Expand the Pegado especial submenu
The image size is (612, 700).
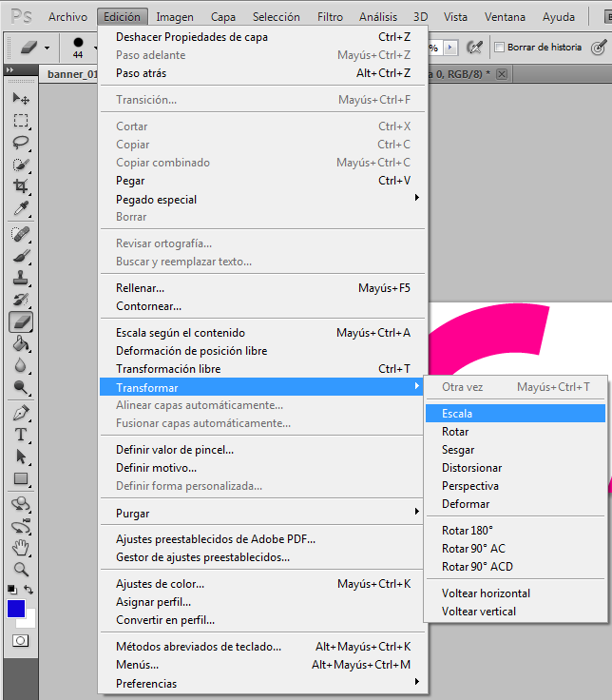(x=262, y=199)
